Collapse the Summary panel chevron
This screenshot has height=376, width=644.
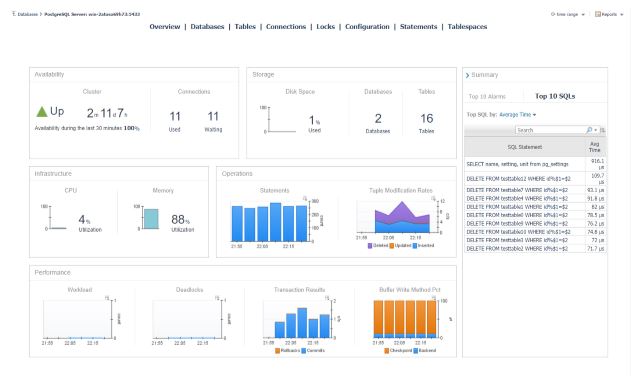click(x=467, y=75)
